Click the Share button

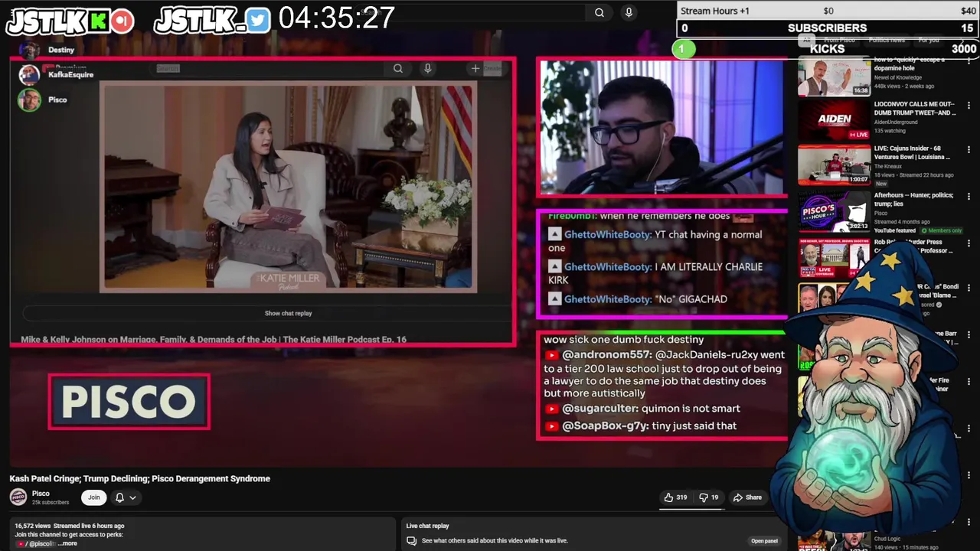coord(747,497)
